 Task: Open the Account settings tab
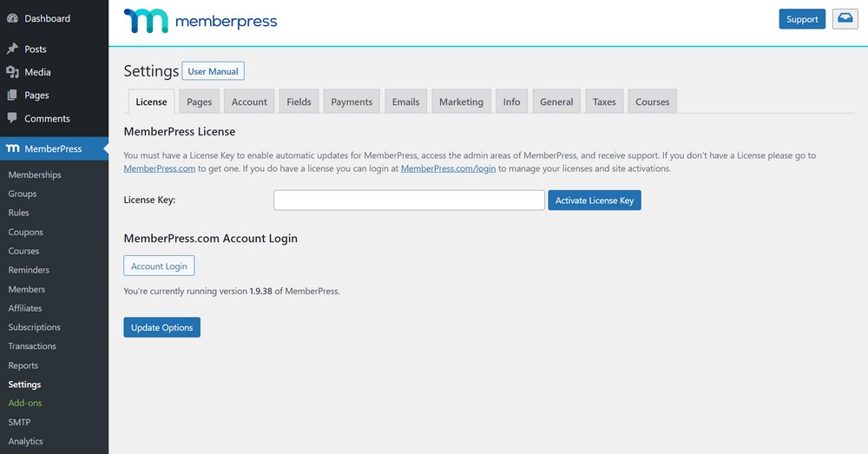coord(249,102)
